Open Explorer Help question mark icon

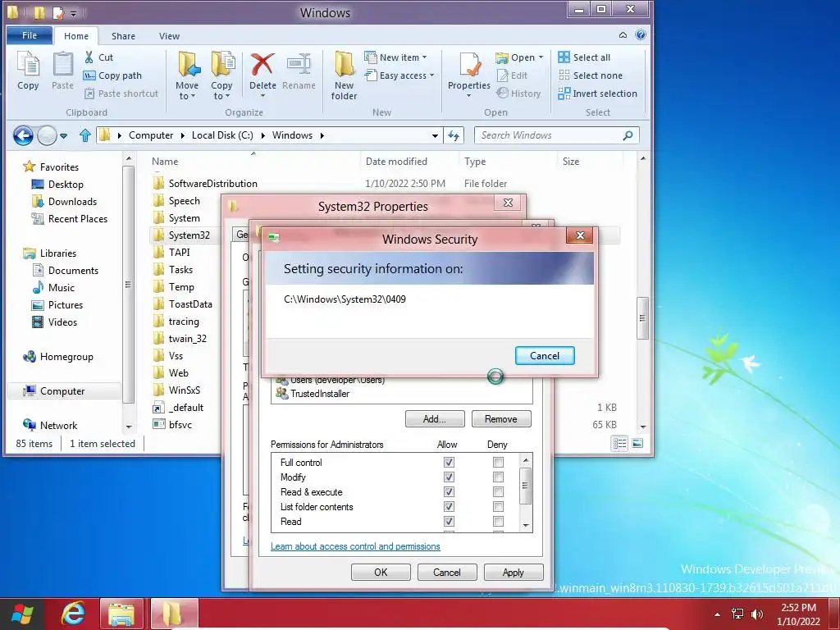tap(640, 34)
